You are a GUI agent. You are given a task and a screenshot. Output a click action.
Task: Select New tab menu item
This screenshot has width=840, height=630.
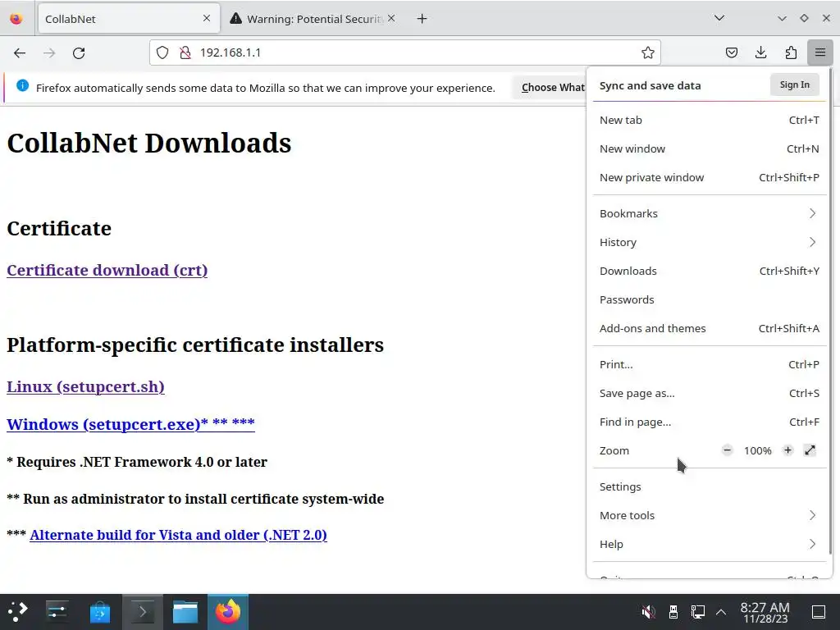pyautogui.click(x=710, y=120)
